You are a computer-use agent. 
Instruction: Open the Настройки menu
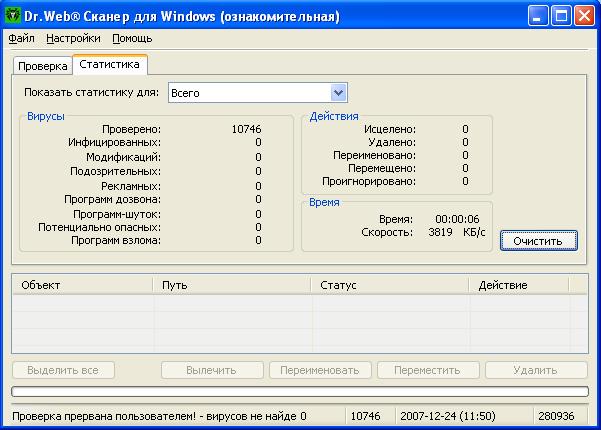click(73, 38)
